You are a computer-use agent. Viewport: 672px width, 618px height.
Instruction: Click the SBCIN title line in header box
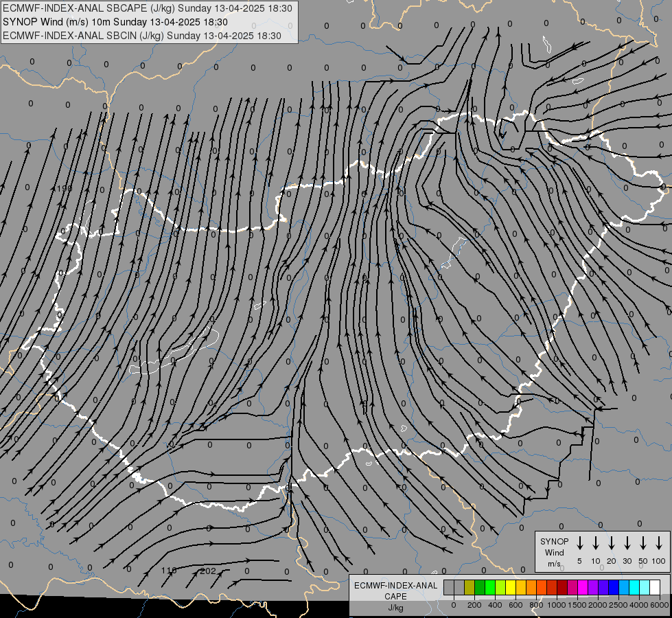[x=142, y=36]
